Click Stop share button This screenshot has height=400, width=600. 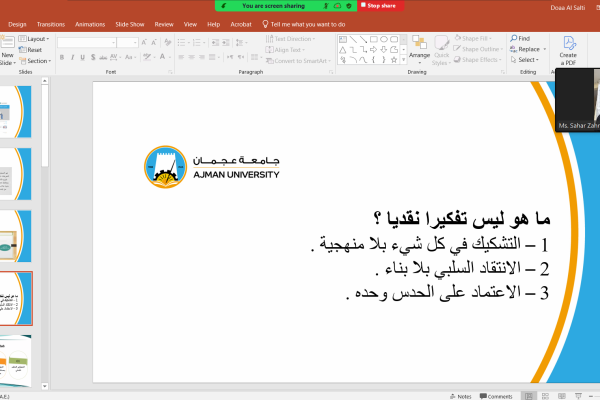point(380,6)
